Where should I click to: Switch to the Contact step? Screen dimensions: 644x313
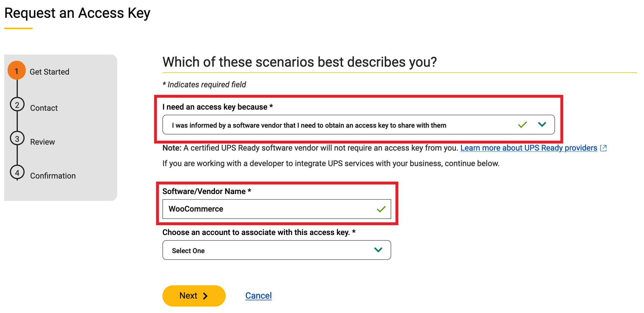pos(44,108)
